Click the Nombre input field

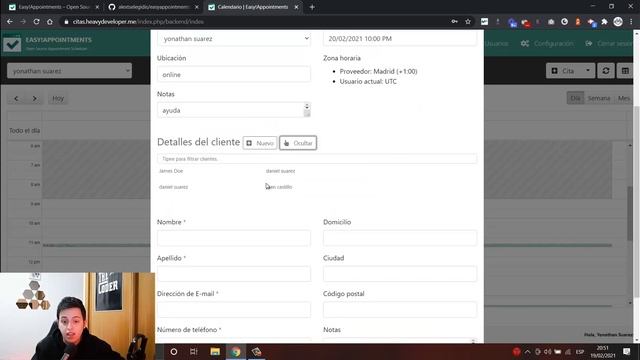[x=233, y=238]
